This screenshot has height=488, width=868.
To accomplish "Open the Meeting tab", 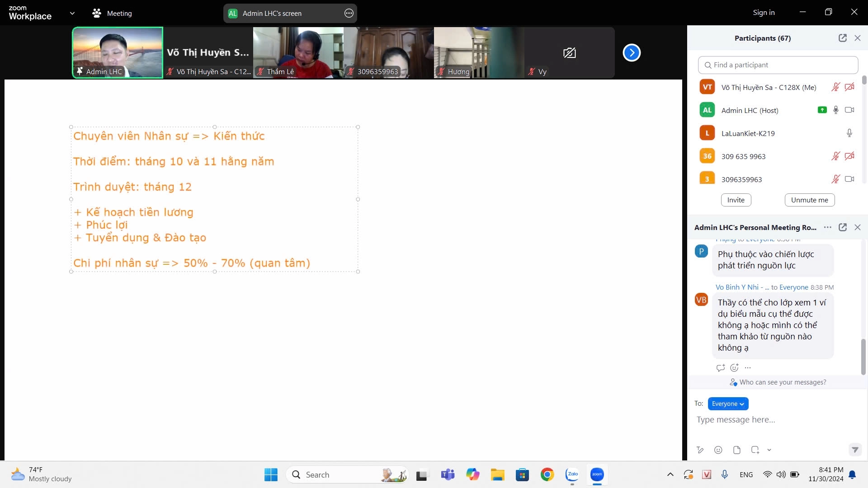I will pos(112,14).
